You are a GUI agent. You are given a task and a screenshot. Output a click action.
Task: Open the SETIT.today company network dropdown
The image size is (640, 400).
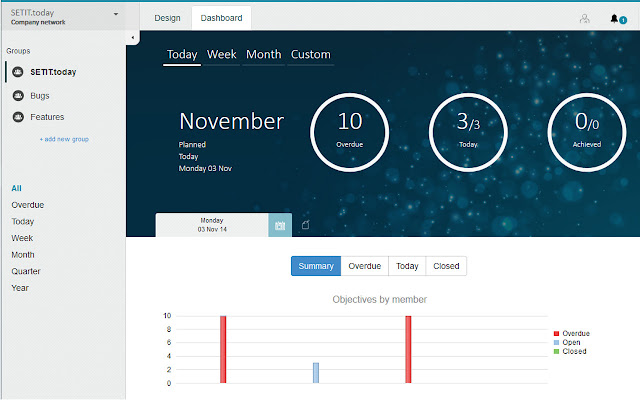click(x=114, y=14)
